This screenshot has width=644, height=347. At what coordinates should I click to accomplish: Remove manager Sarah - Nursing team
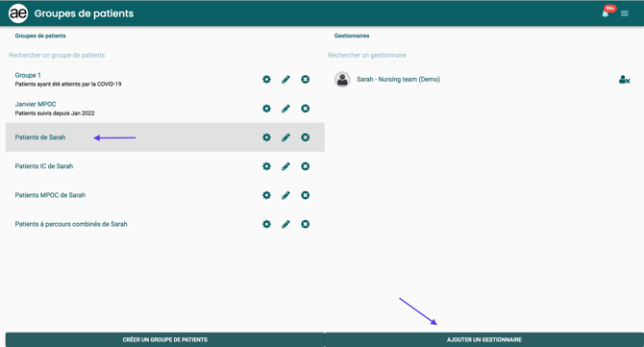point(624,80)
